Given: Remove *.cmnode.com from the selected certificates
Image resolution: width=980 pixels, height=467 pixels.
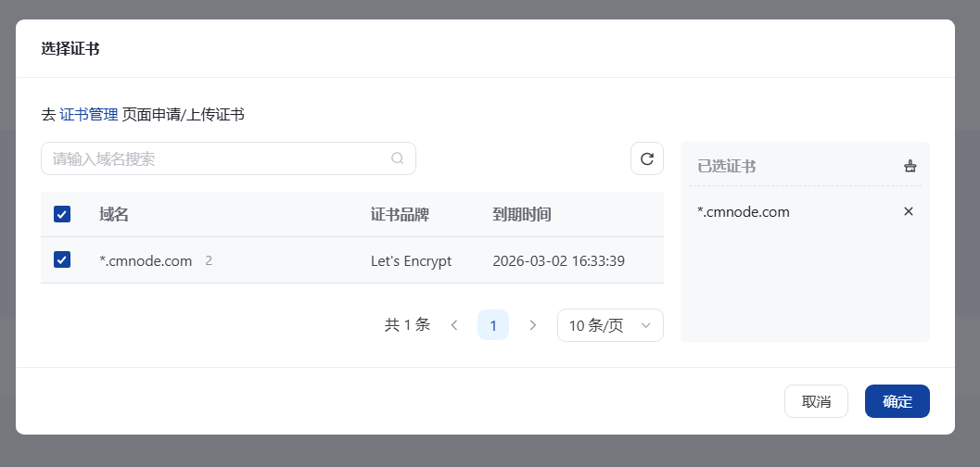Looking at the screenshot, I should [x=909, y=211].
